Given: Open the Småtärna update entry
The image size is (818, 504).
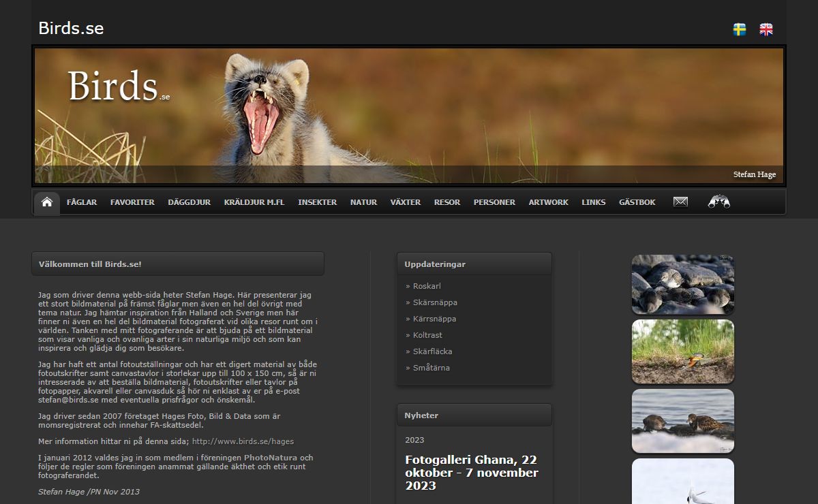Looking at the screenshot, I should [x=431, y=368].
